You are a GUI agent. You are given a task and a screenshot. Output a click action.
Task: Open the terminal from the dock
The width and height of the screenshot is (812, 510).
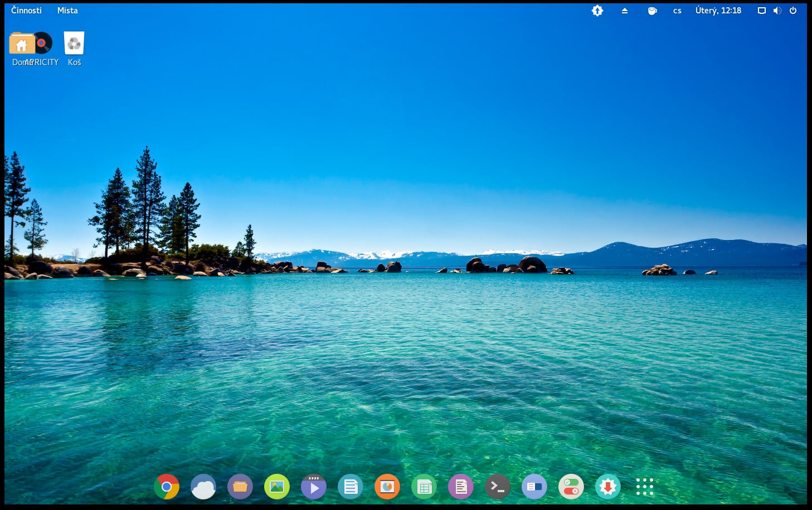(497, 486)
